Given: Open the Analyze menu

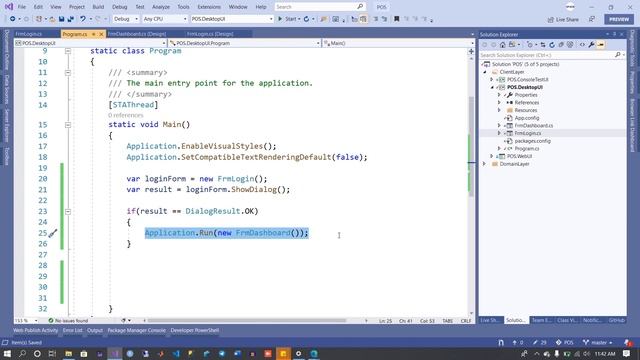Looking at the screenshot, I should coord(160,7).
